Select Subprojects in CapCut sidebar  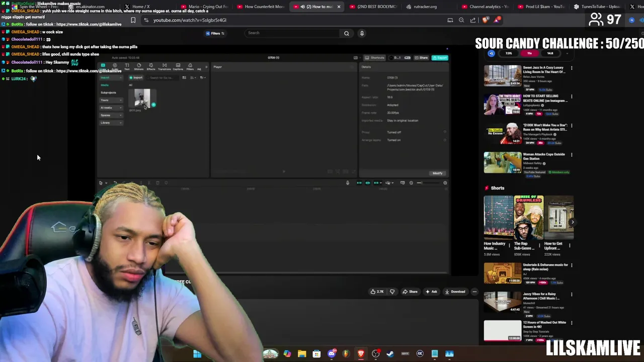point(108,93)
